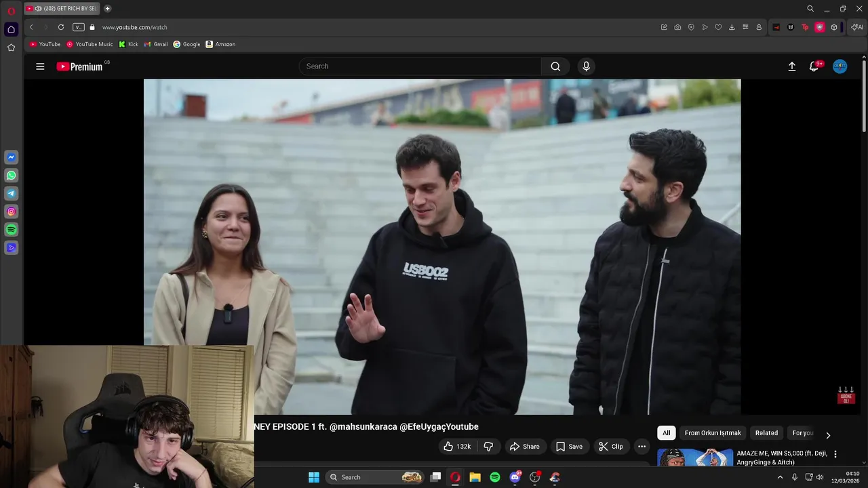Open the YouTube create upload icon

point(791,66)
